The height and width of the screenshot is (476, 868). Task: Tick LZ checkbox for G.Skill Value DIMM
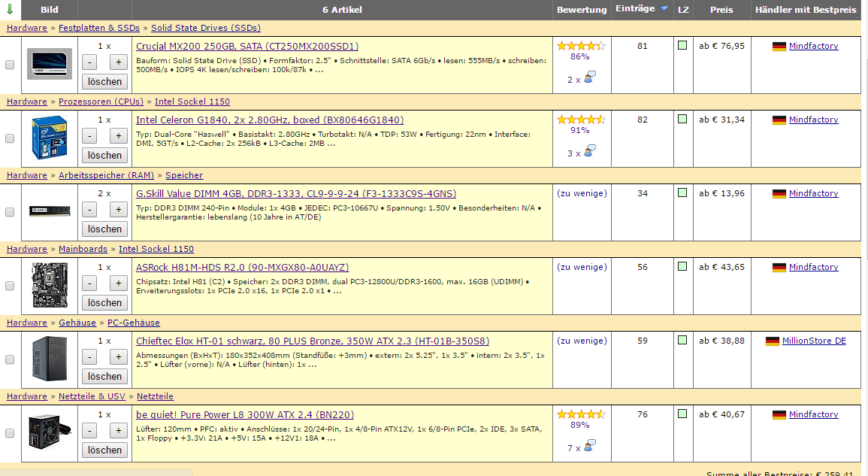[682, 193]
